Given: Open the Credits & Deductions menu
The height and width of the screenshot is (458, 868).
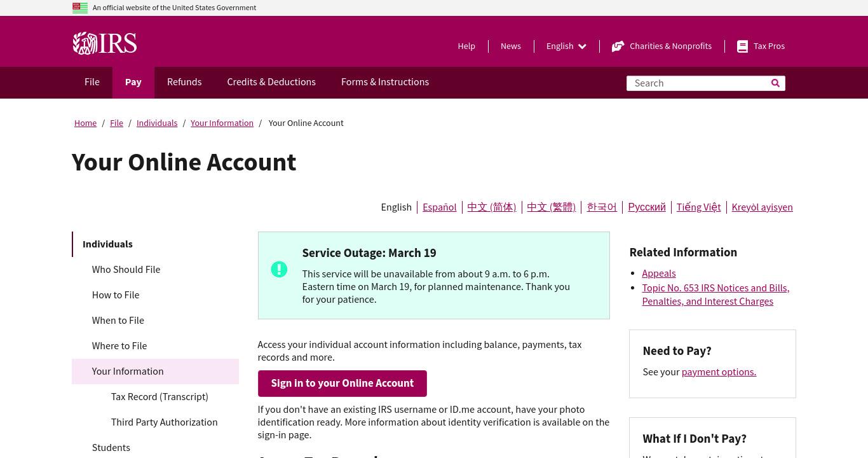Looking at the screenshot, I should (x=271, y=82).
